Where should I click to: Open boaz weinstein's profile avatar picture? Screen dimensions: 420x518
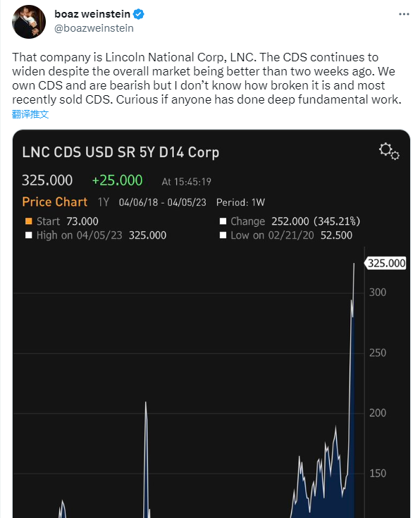coord(29,22)
